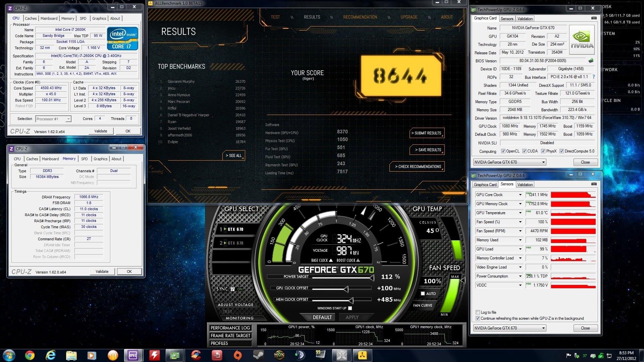Open the GPU Temperature sensor dropdown

(x=520, y=213)
